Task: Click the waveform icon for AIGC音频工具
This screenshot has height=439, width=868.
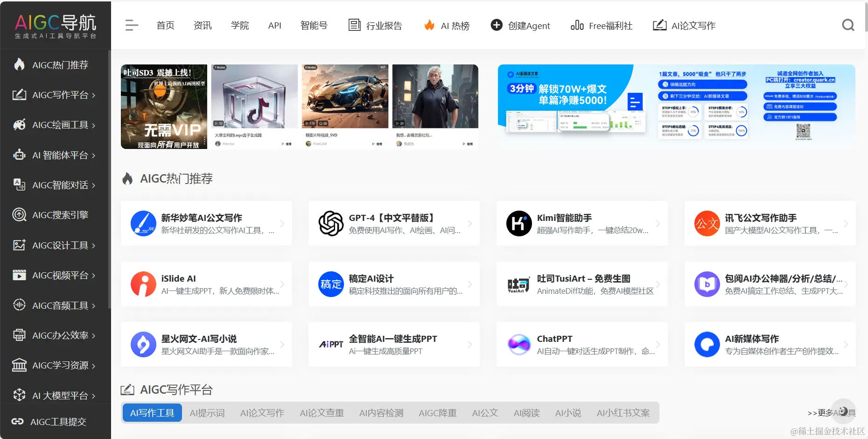Action: coord(19,305)
